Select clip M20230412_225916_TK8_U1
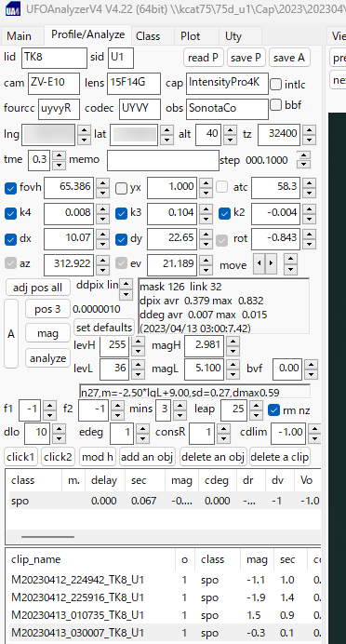The width and height of the screenshot is (346, 644). tap(165, 597)
